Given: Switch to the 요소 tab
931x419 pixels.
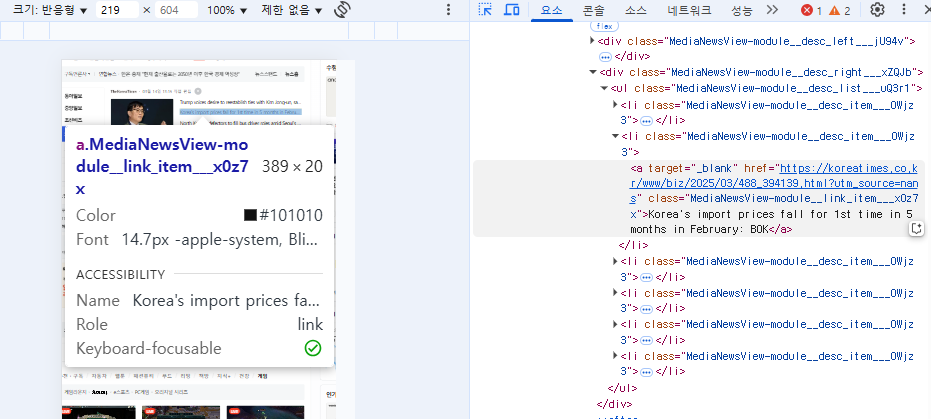Looking at the screenshot, I should click(551, 10).
